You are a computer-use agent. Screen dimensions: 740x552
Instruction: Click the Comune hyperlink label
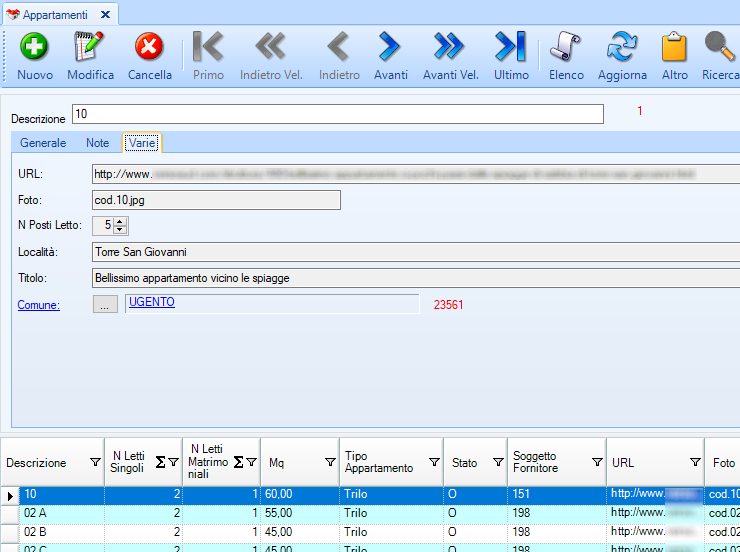[x=39, y=305]
